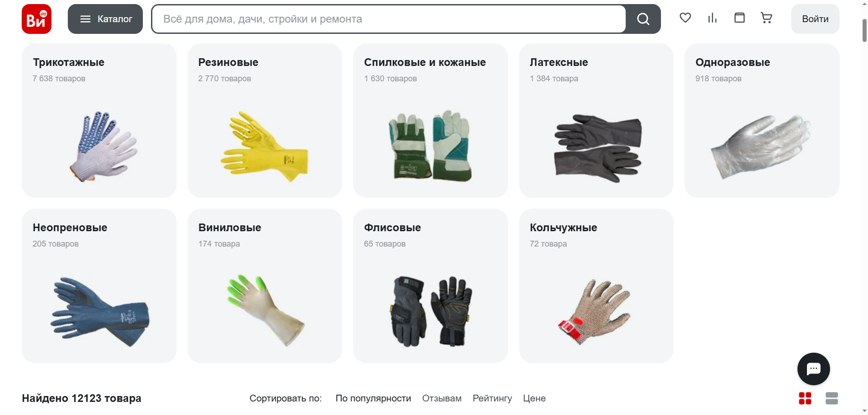Screen dimensions: 868x415
Task: Open the comparison bars icon
Action: pos(712,18)
